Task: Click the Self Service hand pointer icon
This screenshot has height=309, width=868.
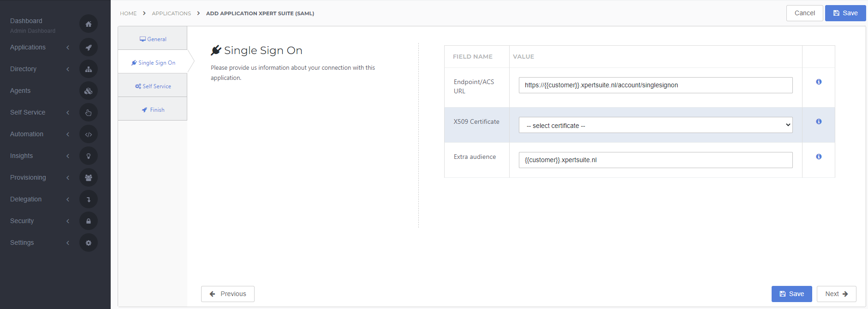Action: tap(89, 113)
